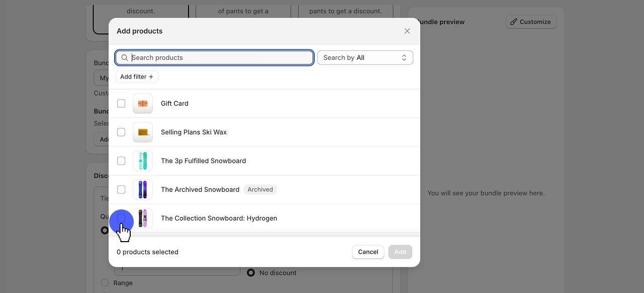This screenshot has width=644, height=293.
Task: Select the No discount radio button
Action: [x=251, y=273]
